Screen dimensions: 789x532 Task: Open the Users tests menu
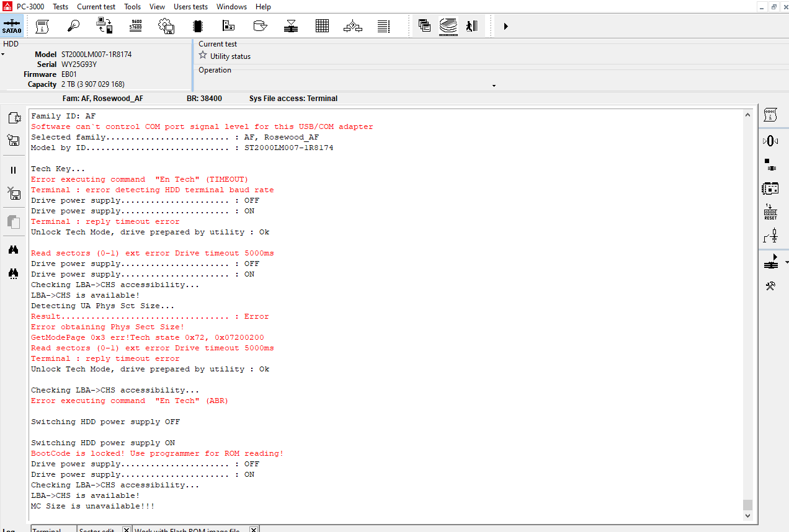(191, 7)
